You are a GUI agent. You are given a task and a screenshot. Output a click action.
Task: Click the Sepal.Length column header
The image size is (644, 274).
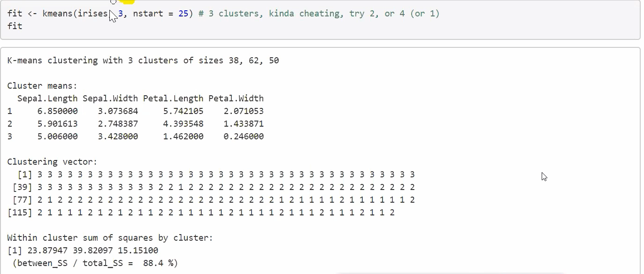(x=47, y=99)
